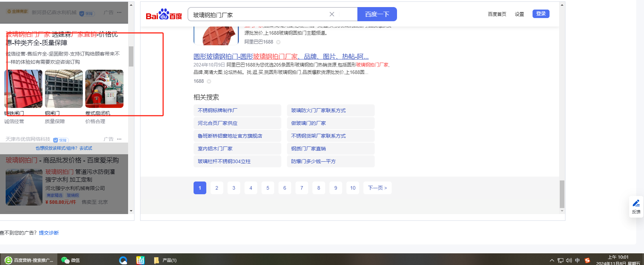Click the Sogou input method tray icon

587,260
